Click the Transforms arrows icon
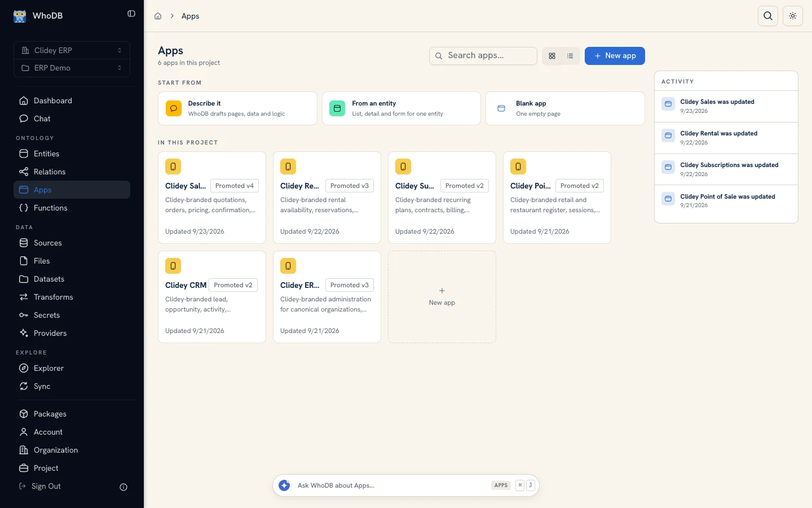This screenshot has height=508, width=812. click(24, 297)
